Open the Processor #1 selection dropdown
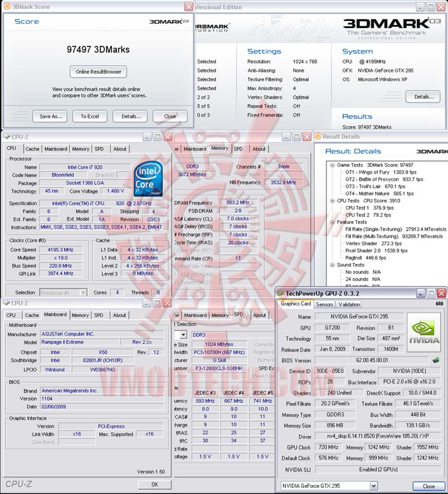The height and width of the screenshot is (494, 448). click(83, 293)
